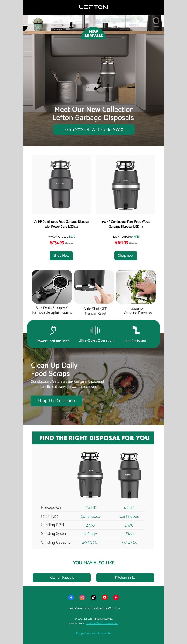Open the Pinterest social icon
Viewport: 187px width, 644px height.
[116, 597]
